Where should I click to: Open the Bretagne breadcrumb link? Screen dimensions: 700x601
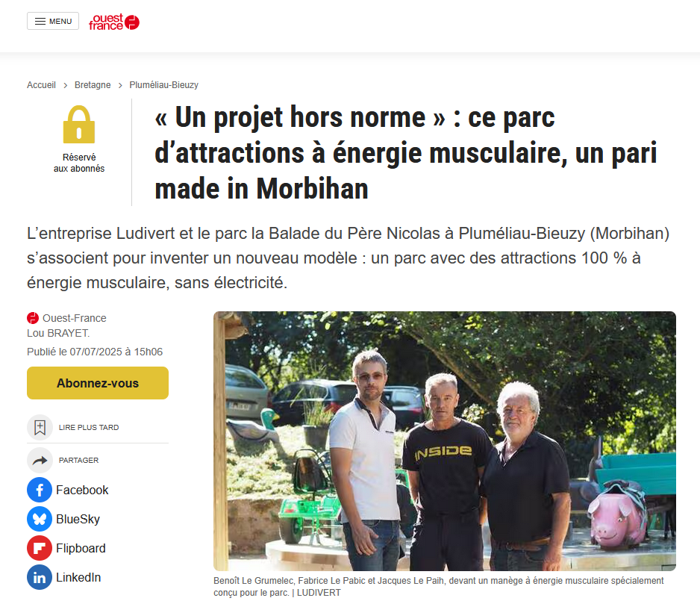tap(93, 85)
